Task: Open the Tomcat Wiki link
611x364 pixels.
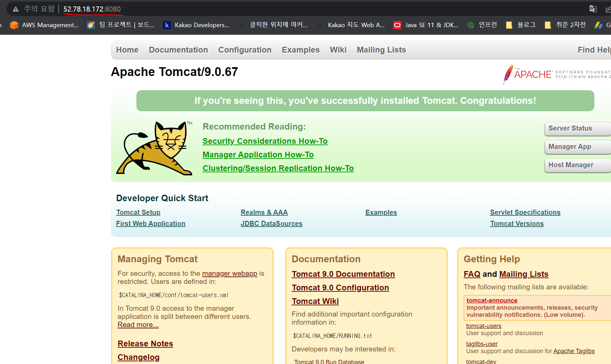Action: pos(315,301)
